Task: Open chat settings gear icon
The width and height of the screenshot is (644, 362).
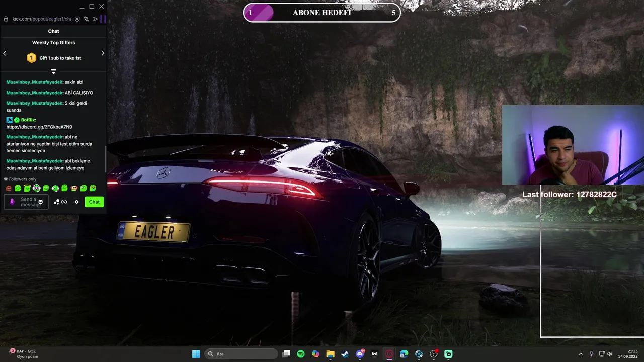Action: pos(77,202)
